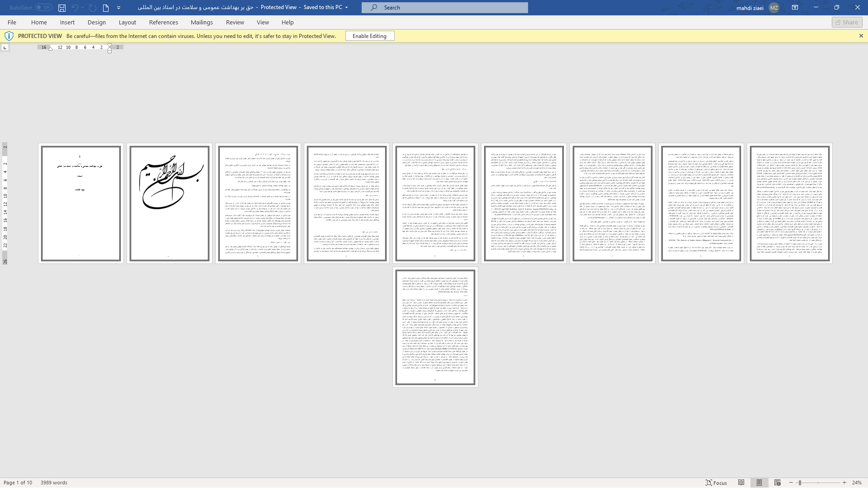
Task: Click the tab selector at ruler corner
Action: click(x=5, y=47)
